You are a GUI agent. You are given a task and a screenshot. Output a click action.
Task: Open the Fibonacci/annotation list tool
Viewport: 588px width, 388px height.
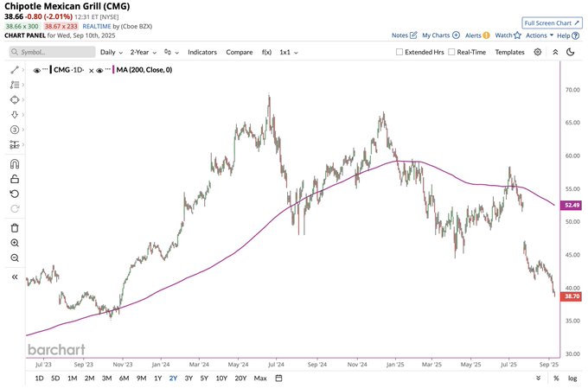click(x=15, y=85)
